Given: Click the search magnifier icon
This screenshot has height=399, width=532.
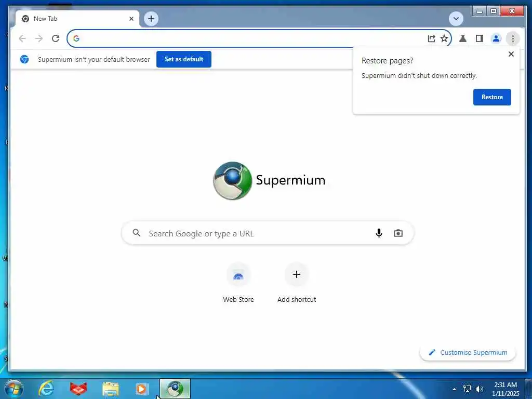Looking at the screenshot, I should point(137,233).
